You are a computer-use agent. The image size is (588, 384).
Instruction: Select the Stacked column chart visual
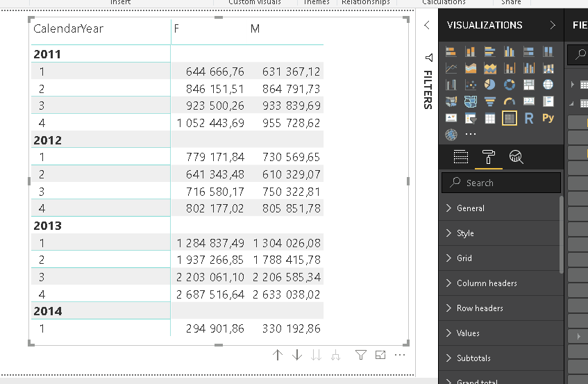(470, 51)
